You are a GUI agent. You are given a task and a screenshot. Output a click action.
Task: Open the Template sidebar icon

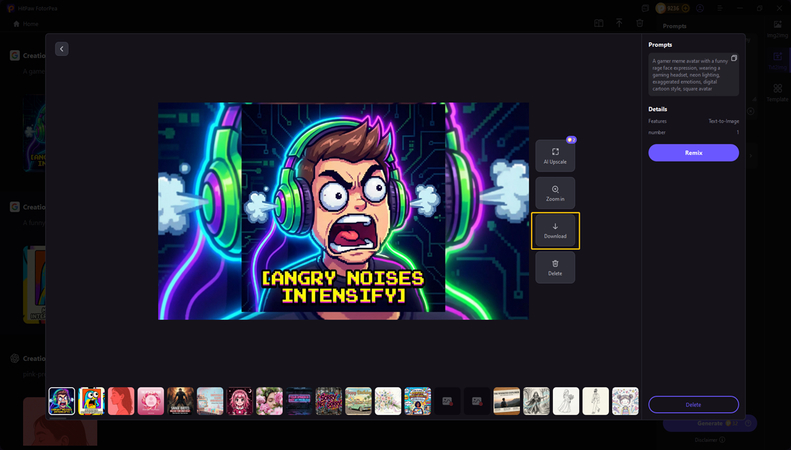click(778, 93)
